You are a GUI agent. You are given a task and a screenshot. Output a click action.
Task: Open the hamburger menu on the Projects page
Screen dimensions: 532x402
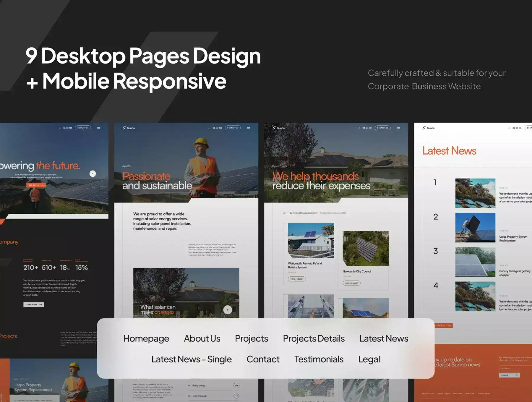398,128
